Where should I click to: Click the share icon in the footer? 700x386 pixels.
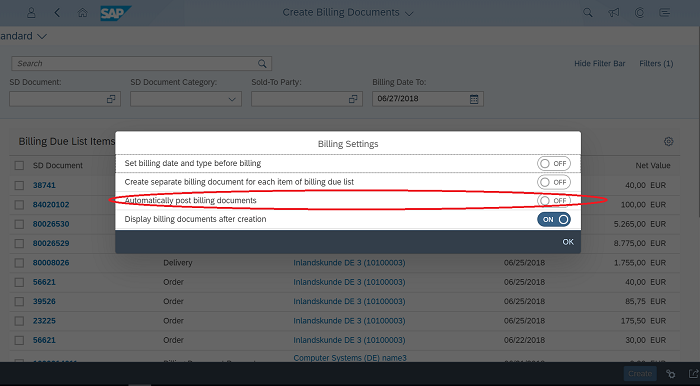pos(693,374)
